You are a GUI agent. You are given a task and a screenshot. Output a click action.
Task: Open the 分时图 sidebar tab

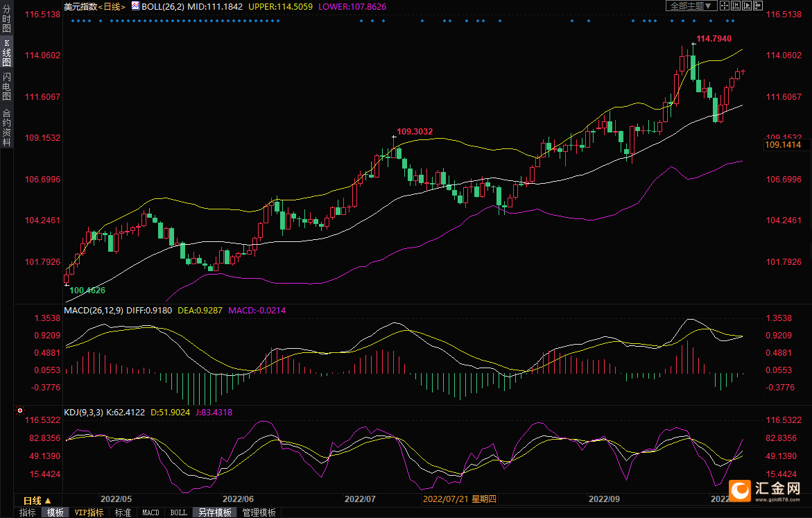[7, 19]
